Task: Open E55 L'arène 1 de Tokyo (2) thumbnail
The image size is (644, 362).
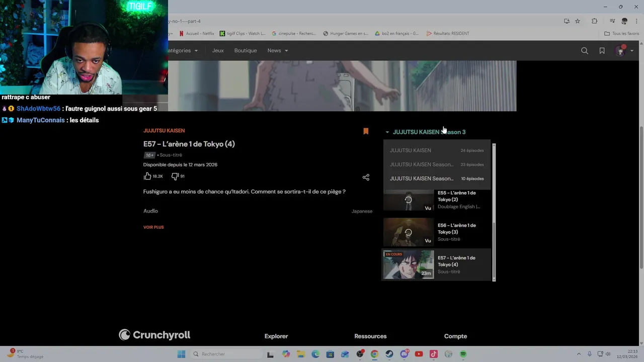Action: [409, 200]
